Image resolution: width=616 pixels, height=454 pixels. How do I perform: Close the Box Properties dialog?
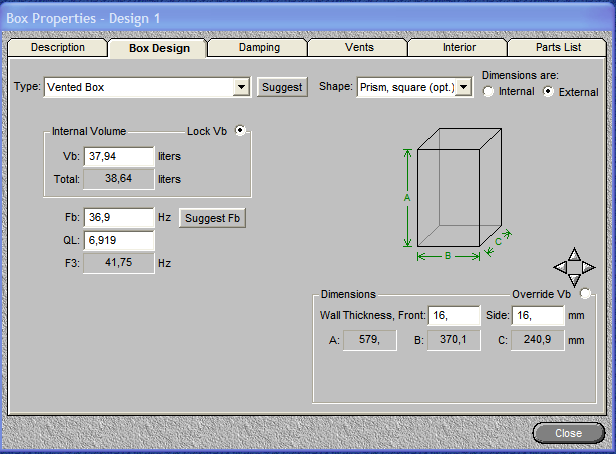tap(568, 433)
